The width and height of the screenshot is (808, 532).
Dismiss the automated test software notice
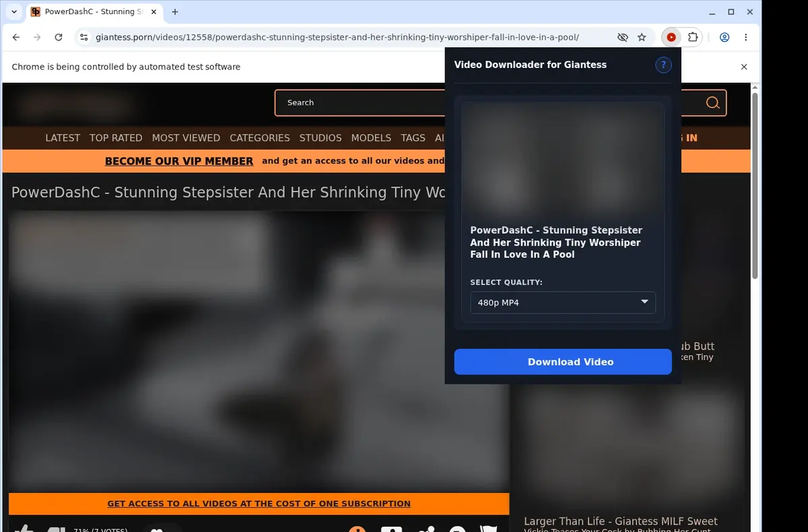click(744, 67)
